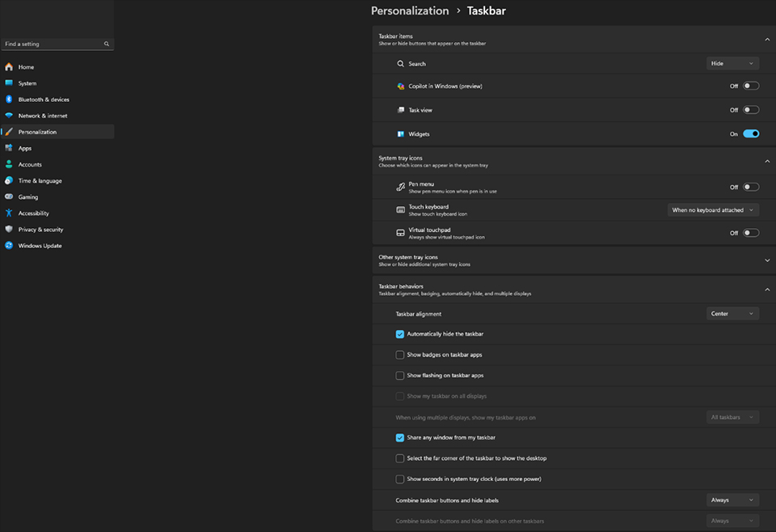776x532 pixels.
Task: Open the Taskbar alignment dropdown
Action: pos(732,313)
